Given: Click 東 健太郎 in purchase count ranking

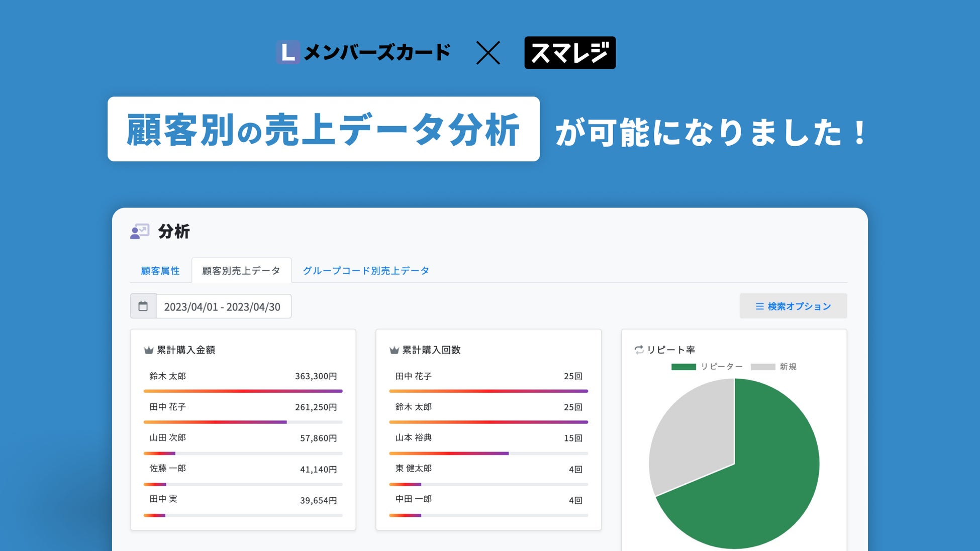Looking at the screenshot, I should [x=414, y=468].
